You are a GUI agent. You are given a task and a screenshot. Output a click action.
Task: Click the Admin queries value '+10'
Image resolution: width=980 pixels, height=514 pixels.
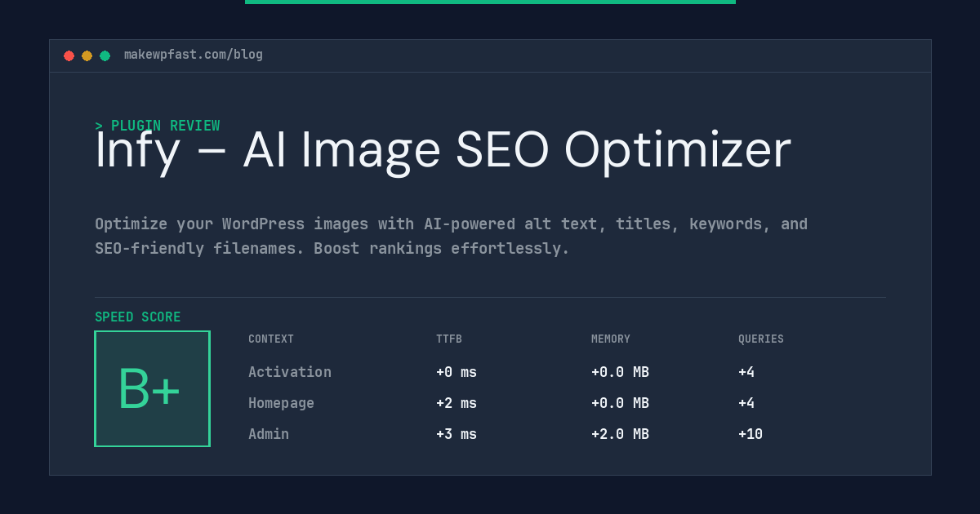pyautogui.click(x=751, y=434)
